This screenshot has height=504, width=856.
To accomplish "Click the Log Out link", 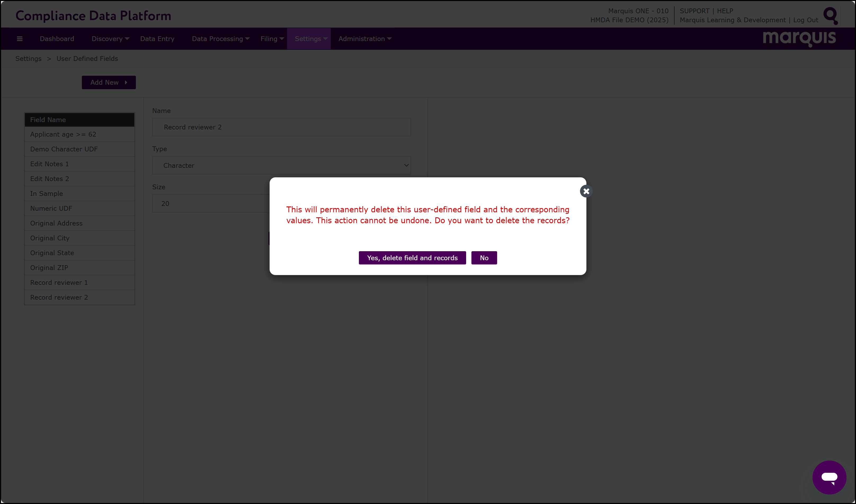I will pyautogui.click(x=805, y=20).
